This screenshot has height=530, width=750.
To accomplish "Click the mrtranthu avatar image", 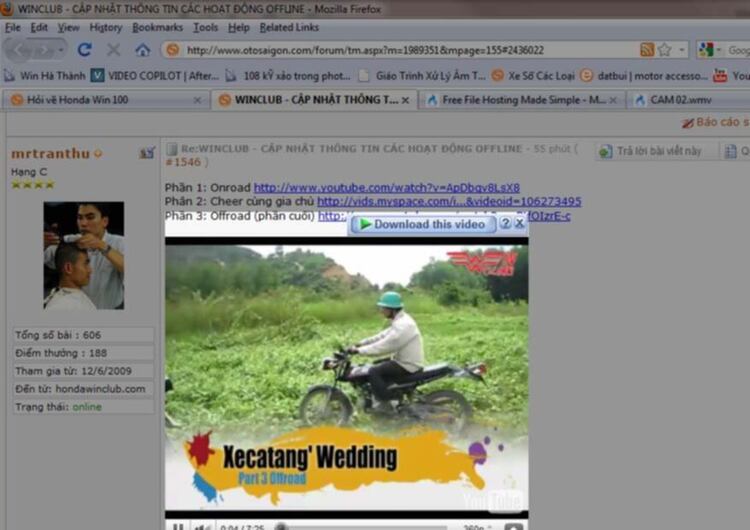I will tap(84, 255).
